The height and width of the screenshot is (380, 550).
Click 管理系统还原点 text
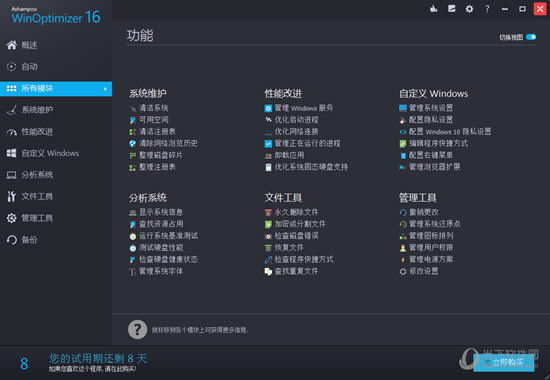tap(435, 224)
